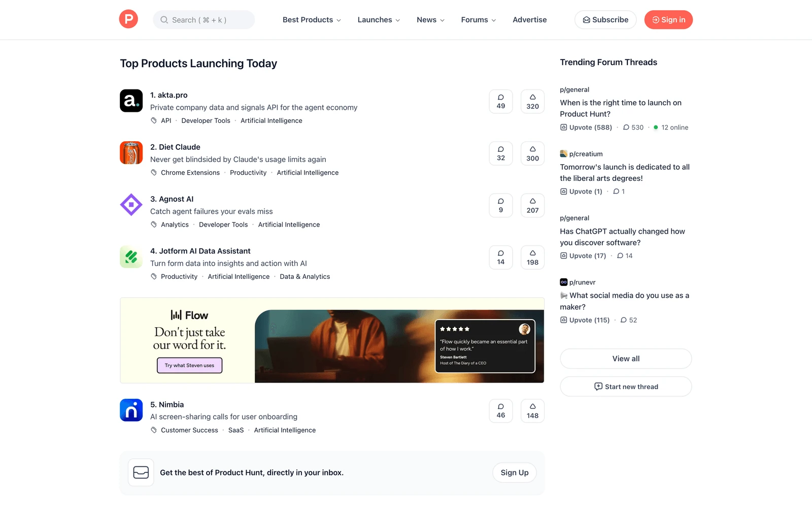Image resolution: width=812 pixels, height=508 pixels.
Task: Click the '12 online' status text
Action: pyautogui.click(x=675, y=127)
